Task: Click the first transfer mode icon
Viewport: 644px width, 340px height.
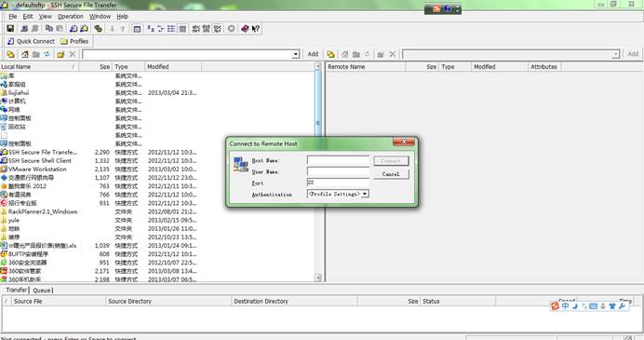Action: [196, 28]
